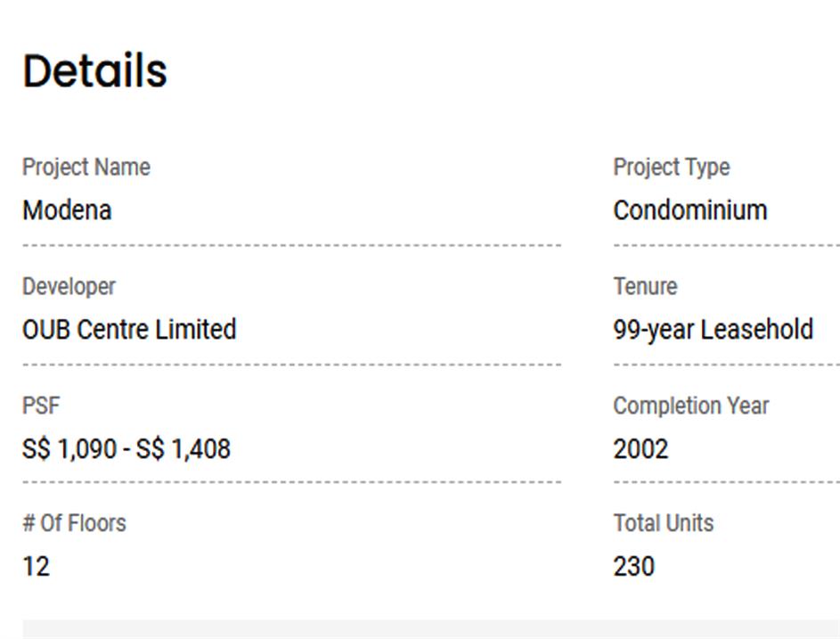Click the S$ 1,408 maximum PSF price
The image size is (840, 639).
(183, 449)
